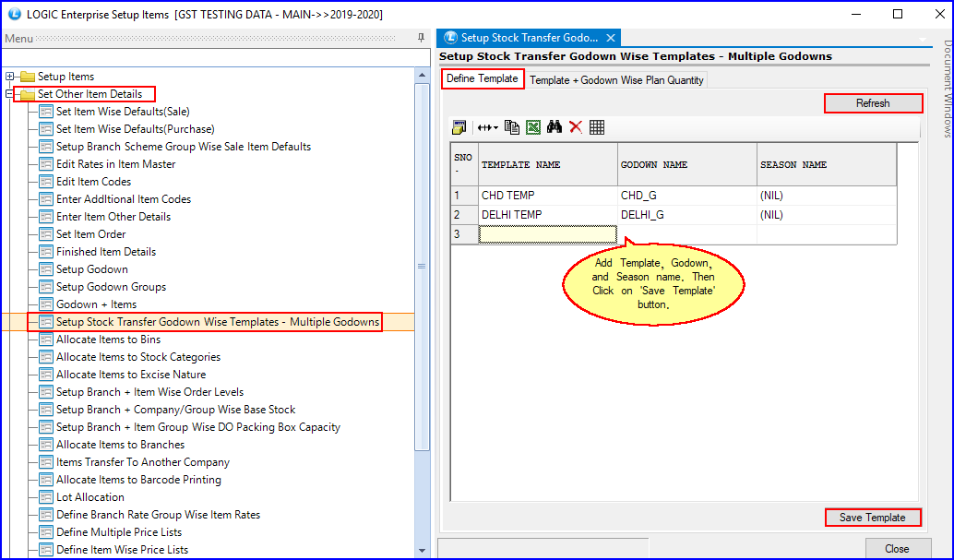The width and height of the screenshot is (954, 560).
Task: Click empty Template Name cell in row 3
Action: point(548,234)
